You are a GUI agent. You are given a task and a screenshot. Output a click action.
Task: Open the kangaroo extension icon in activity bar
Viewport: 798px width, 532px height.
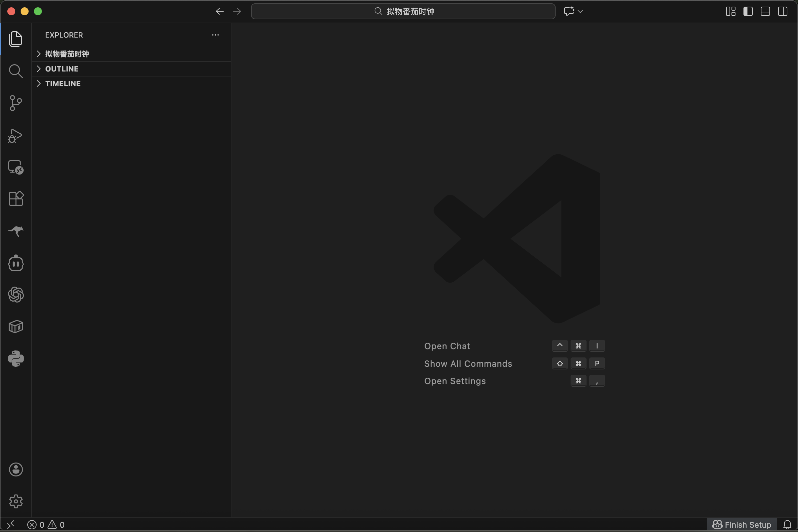(x=16, y=231)
